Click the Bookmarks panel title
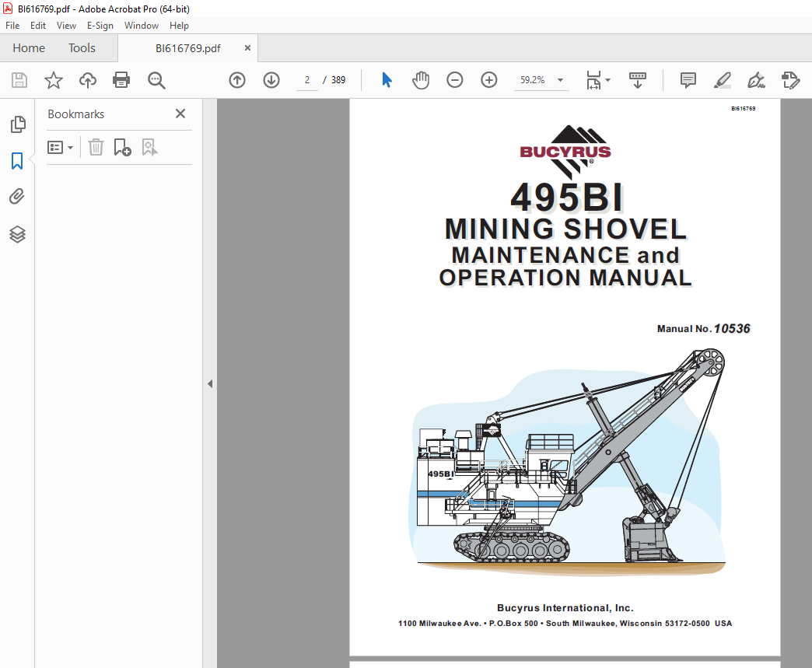Viewport: 812px width, 668px height. [76, 114]
